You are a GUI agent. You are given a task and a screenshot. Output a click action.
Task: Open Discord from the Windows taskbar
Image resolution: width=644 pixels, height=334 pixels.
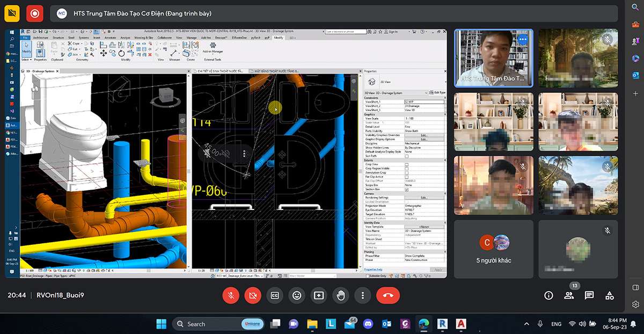click(x=368, y=324)
